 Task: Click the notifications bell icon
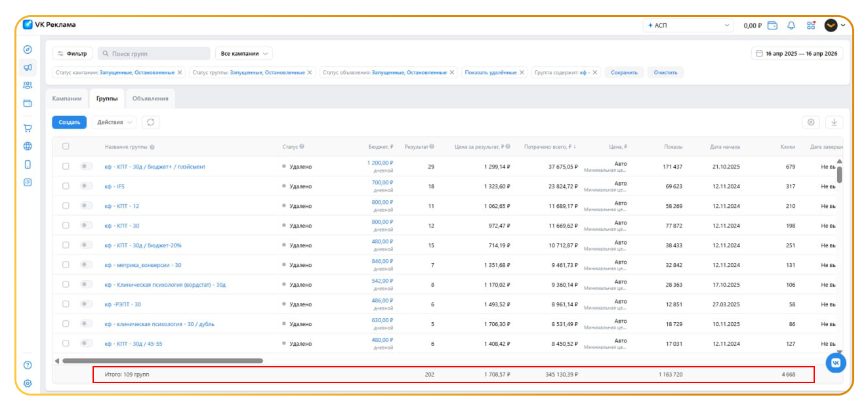tap(791, 26)
